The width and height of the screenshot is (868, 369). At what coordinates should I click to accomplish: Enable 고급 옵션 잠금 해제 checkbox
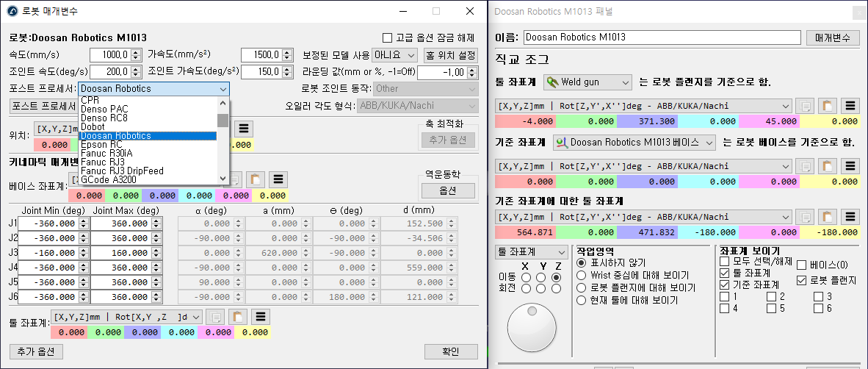(x=388, y=38)
